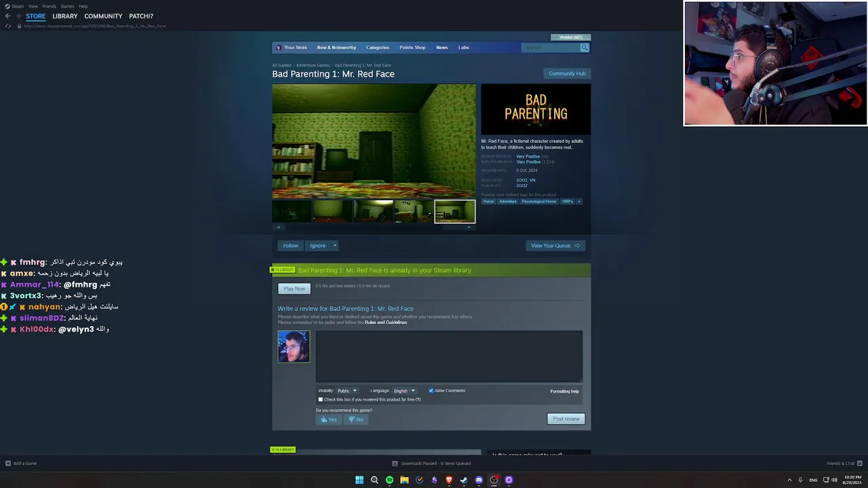Open Steam from the taskbar
The width and height of the screenshot is (868, 488).
click(x=464, y=480)
